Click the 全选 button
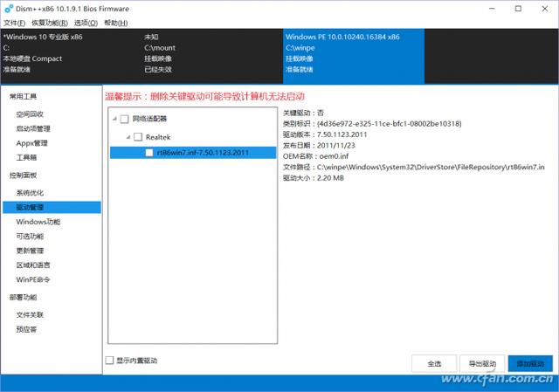 click(x=434, y=364)
